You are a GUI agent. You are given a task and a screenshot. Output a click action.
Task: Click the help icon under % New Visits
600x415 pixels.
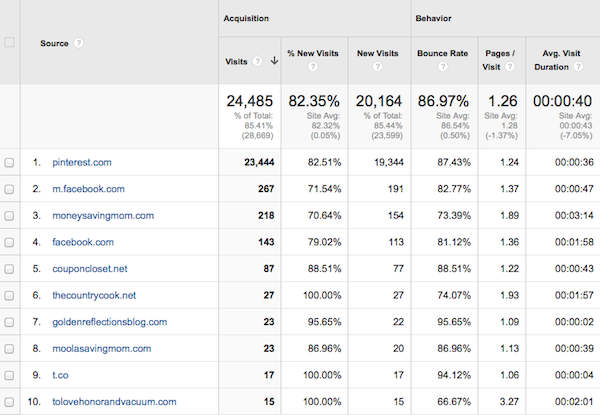(313, 68)
